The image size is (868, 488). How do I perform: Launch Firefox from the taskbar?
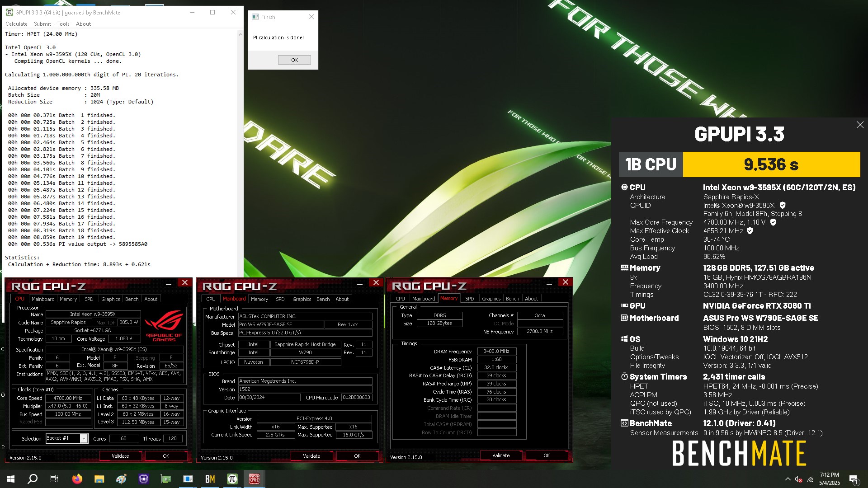click(77, 479)
